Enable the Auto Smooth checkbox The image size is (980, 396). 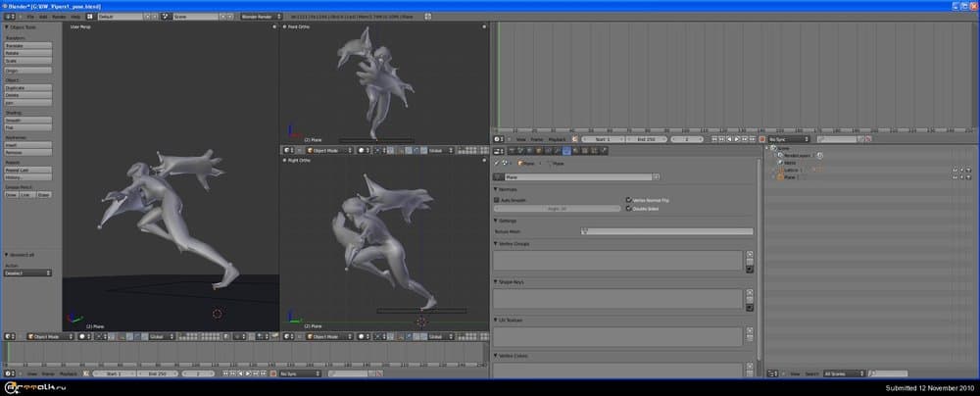[x=497, y=199]
